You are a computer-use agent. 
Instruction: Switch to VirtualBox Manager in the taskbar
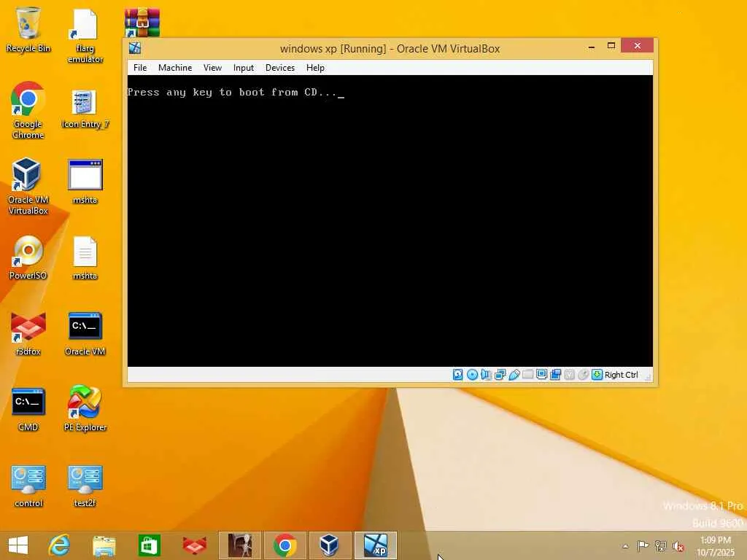pyautogui.click(x=330, y=545)
